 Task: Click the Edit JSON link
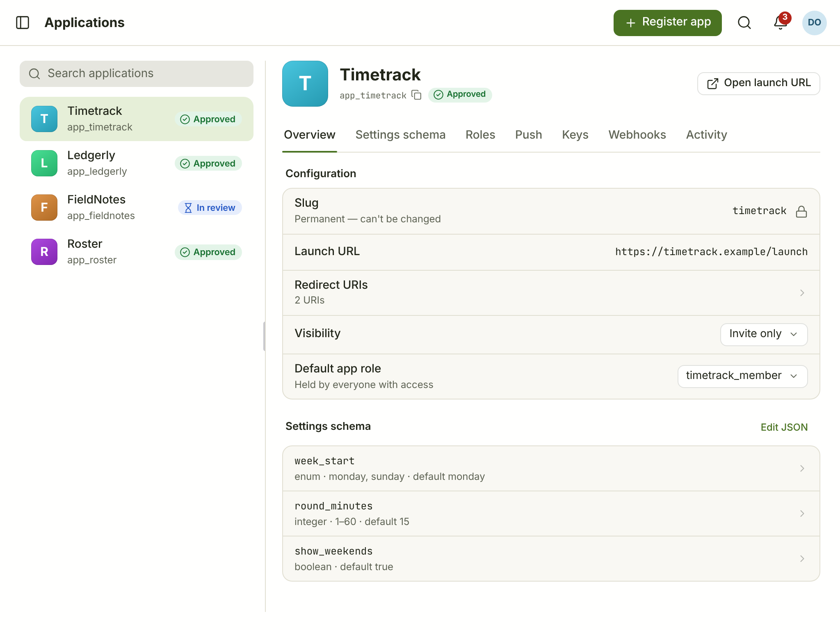pyautogui.click(x=784, y=427)
